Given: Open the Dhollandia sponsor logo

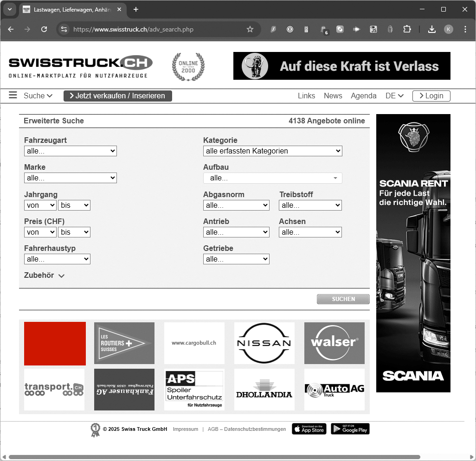Looking at the screenshot, I should coord(264,390).
